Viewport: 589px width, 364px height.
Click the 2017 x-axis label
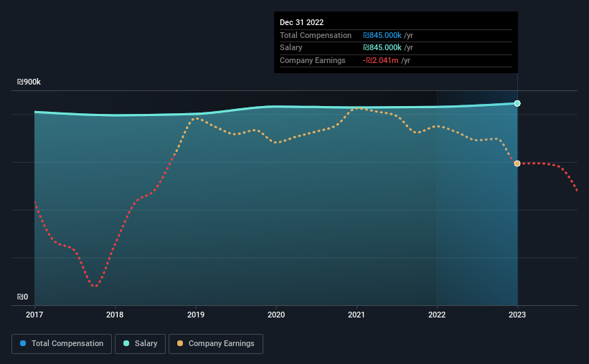[x=34, y=315]
